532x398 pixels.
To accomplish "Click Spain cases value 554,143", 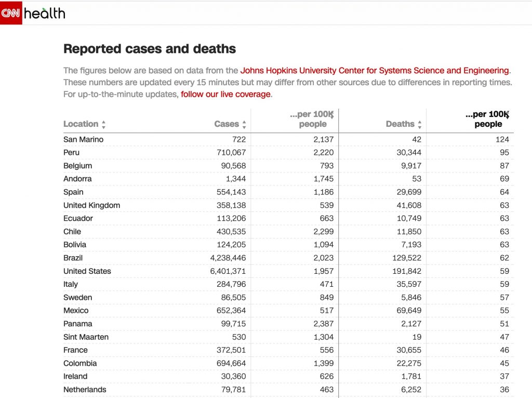I will click(x=231, y=192).
